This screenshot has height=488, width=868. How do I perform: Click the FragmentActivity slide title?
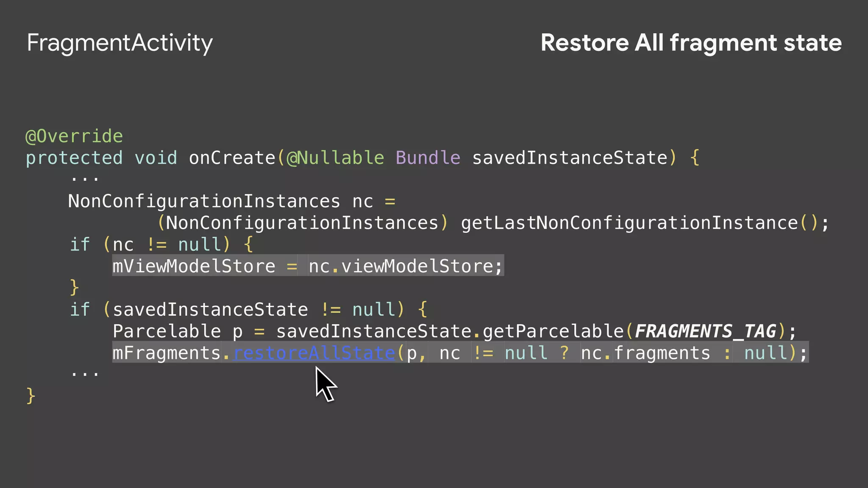point(120,43)
